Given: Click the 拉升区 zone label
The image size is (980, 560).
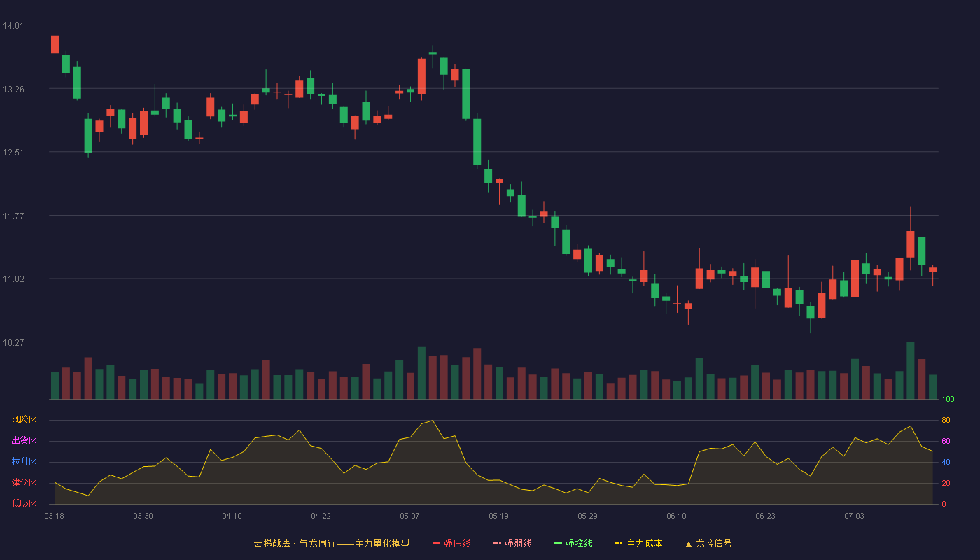Looking at the screenshot, I should point(24,462).
